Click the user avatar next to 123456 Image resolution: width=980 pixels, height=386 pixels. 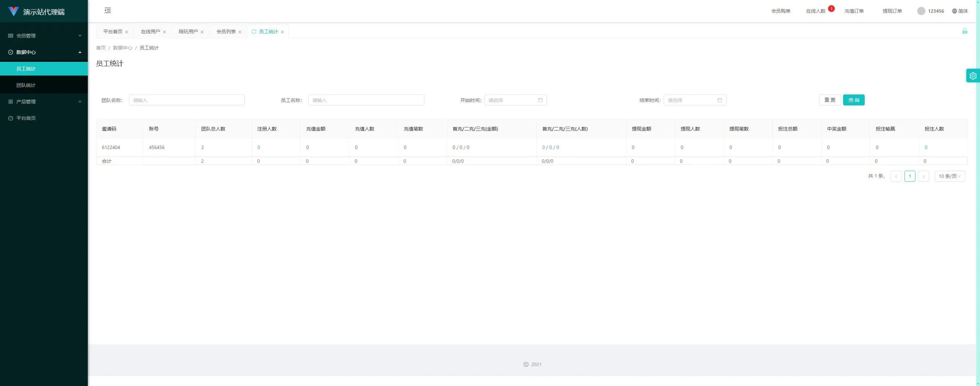pyautogui.click(x=921, y=11)
